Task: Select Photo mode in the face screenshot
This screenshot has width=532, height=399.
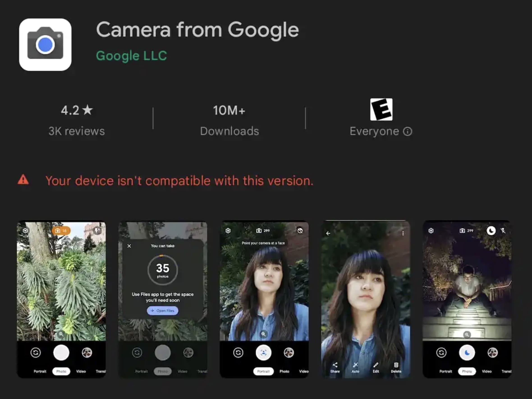Action: (284, 371)
